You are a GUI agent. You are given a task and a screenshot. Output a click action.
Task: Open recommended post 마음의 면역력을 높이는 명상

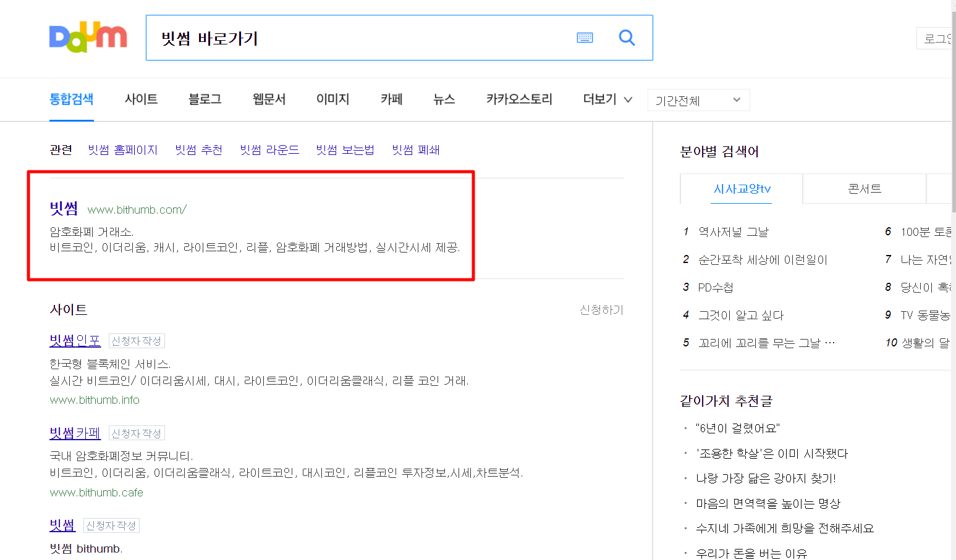coord(768,504)
